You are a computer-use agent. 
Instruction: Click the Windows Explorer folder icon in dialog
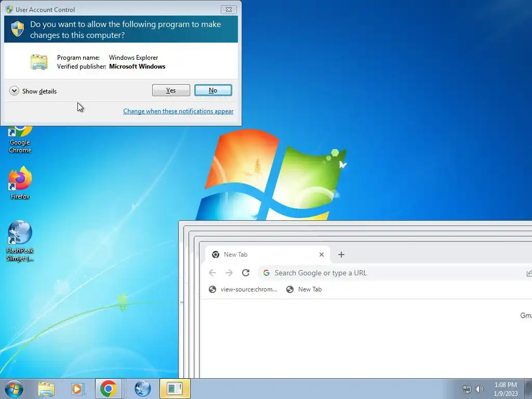[x=39, y=62]
